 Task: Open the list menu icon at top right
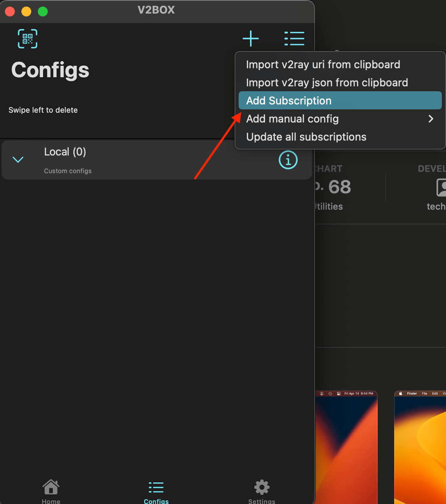coord(294,39)
